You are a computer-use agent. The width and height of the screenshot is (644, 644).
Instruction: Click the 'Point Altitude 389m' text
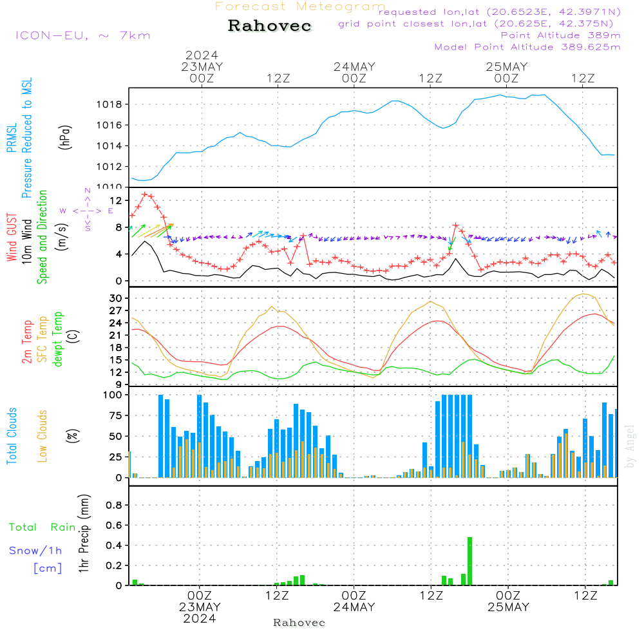[x=560, y=35]
